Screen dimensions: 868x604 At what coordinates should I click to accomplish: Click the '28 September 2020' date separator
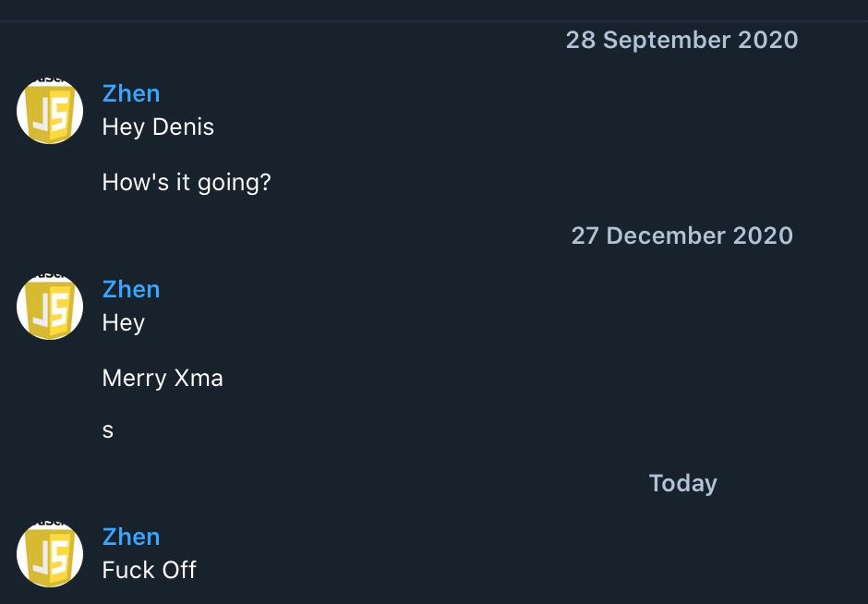(682, 40)
